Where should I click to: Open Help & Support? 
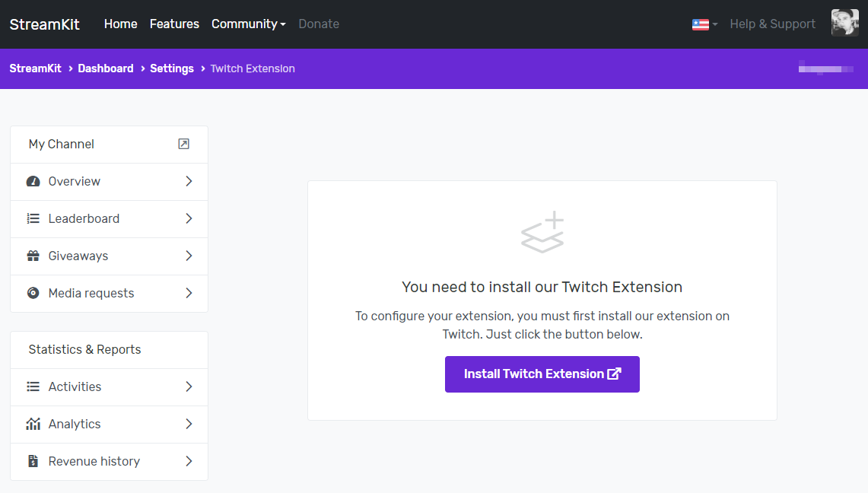(772, 24)
